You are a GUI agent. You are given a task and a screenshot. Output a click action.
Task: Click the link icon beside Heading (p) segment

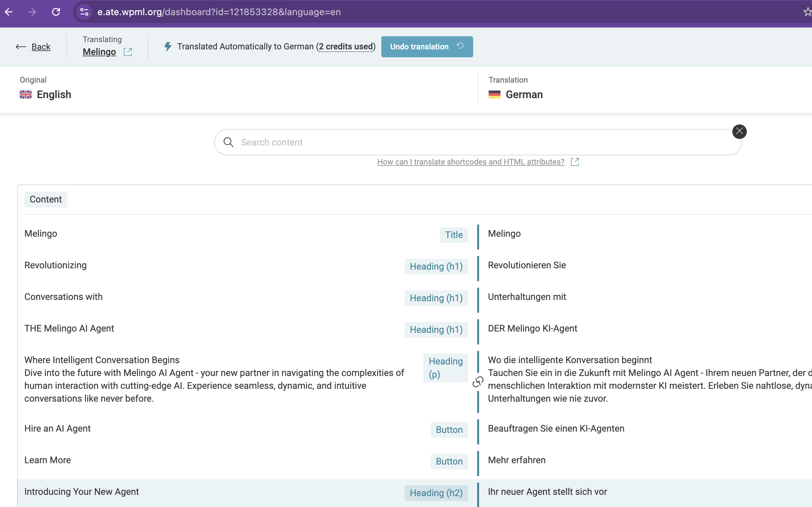click(x=477, y=382)
